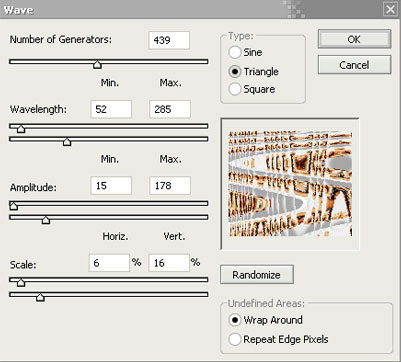This screenshot has height=362, width=401.
Task: Click the Scale label
Action: [x=23, y=265]
